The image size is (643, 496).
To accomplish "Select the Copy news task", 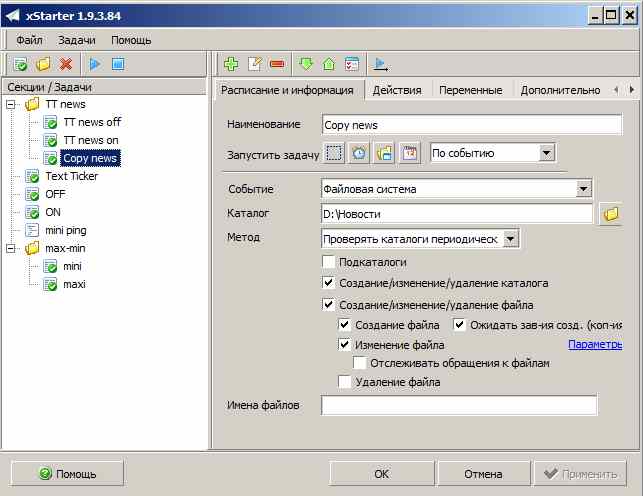I will point(90,158).
